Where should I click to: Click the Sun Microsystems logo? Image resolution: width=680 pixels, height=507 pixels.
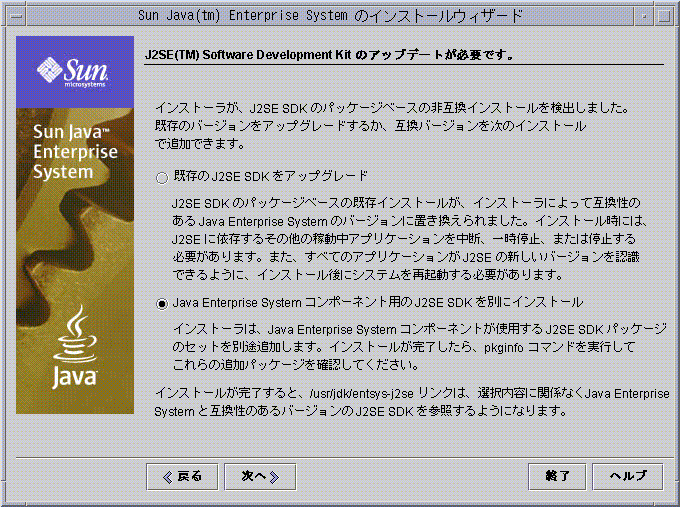tap(73, 72)
